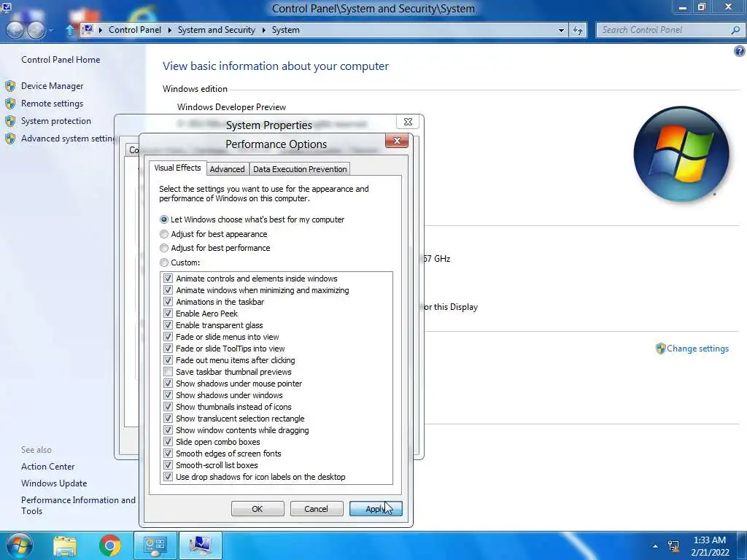Click the address bar computer icon
This screenshot has height=560, width=747.
pyautogui.click(x=88, y=29)
